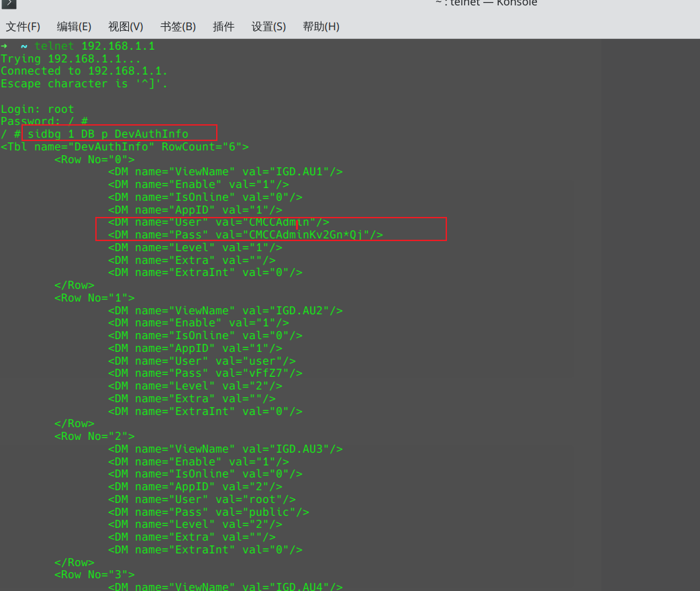Click the telnet 192.168.1.1 command text

click(x=94, y=46)
